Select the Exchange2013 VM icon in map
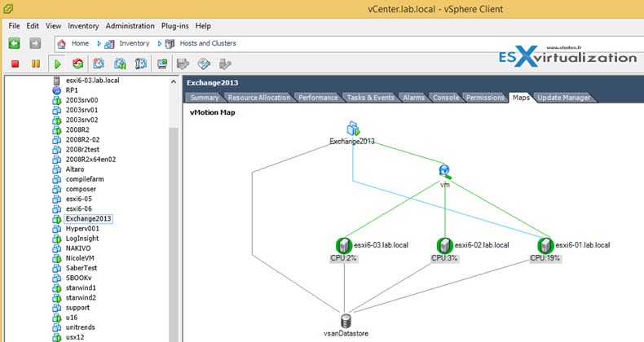This screenshot has width=644, height=342. pyautogui.click(x=353, y=129)
